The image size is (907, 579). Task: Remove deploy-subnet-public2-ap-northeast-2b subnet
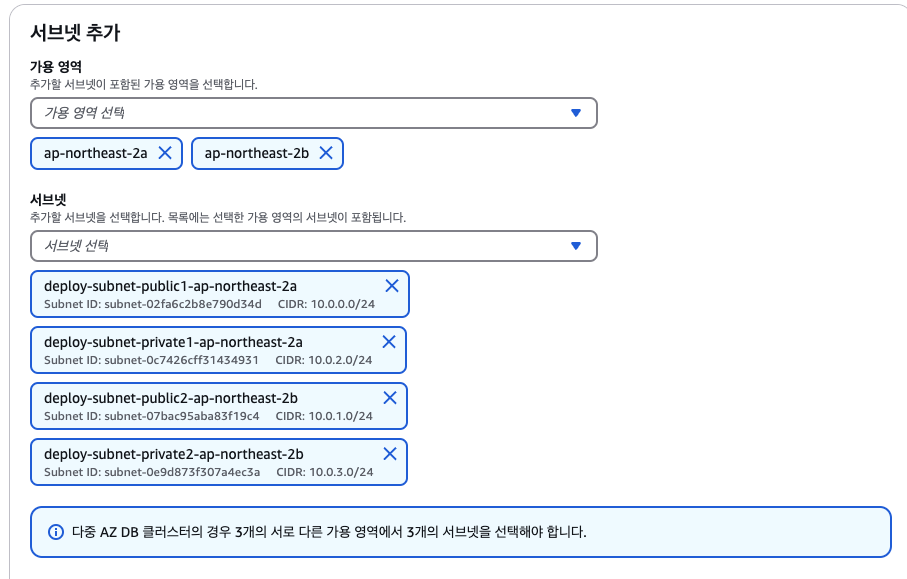(x=390, y=398)
